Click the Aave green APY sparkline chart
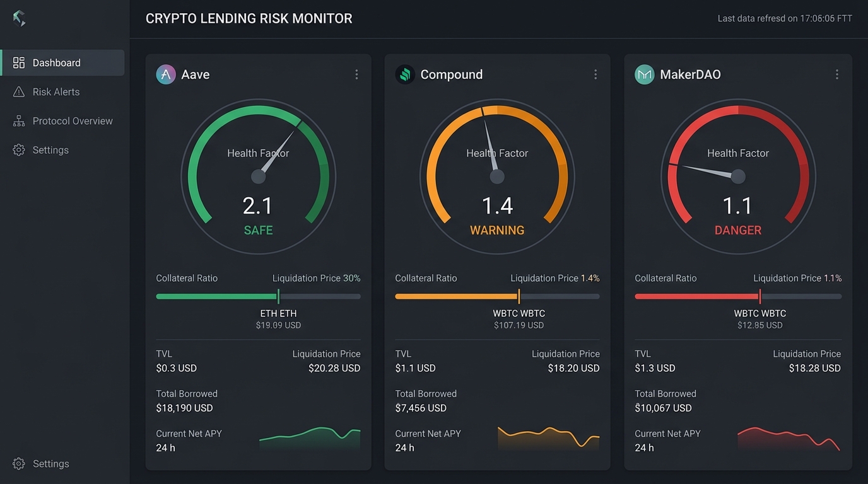Viewport: 868px width, 484px height. 310,439
